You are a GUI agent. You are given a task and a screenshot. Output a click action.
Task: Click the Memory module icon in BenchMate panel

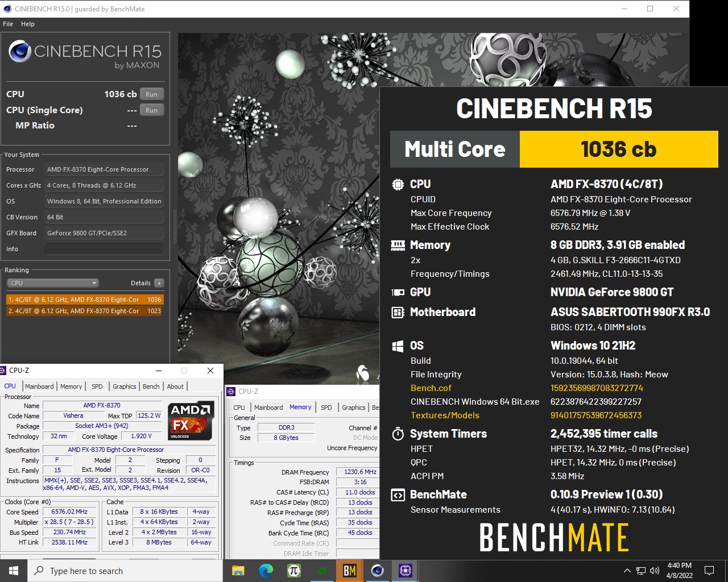tap(398, 246)
